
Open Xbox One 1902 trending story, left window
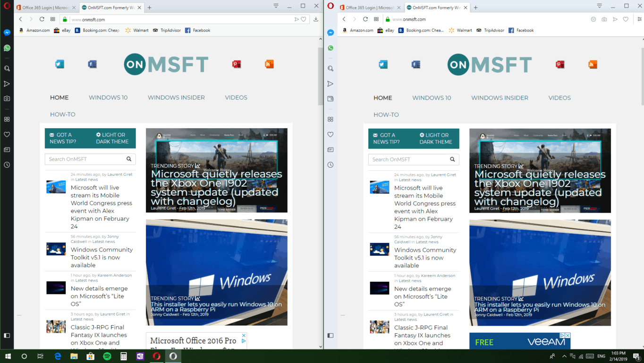click(x=217, y=188)
